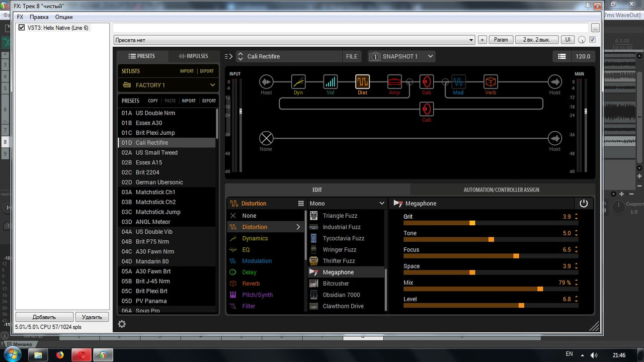Open Windows Explorer from the taskbar

coord(38,355)
